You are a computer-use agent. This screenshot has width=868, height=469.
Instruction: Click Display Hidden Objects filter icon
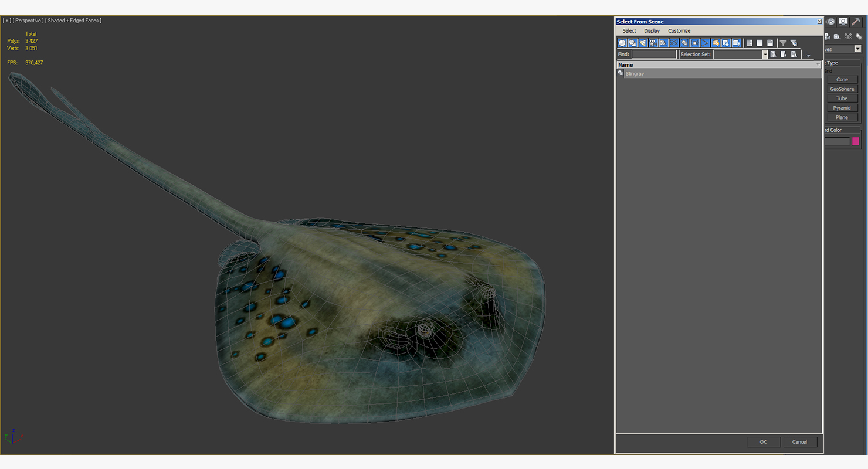click(x=737, y=43)
